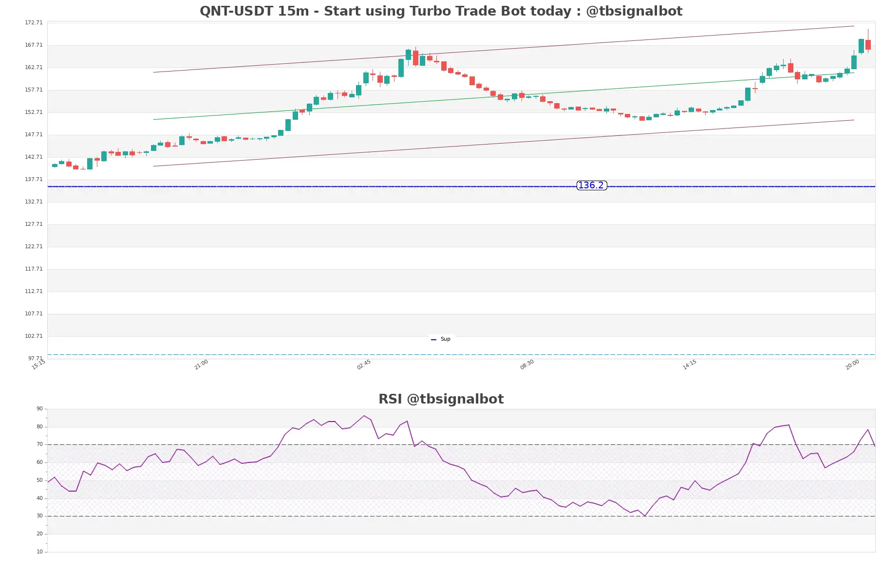Click the 21:00 time axis label
The image size is (882, 588).
point(201,365)
